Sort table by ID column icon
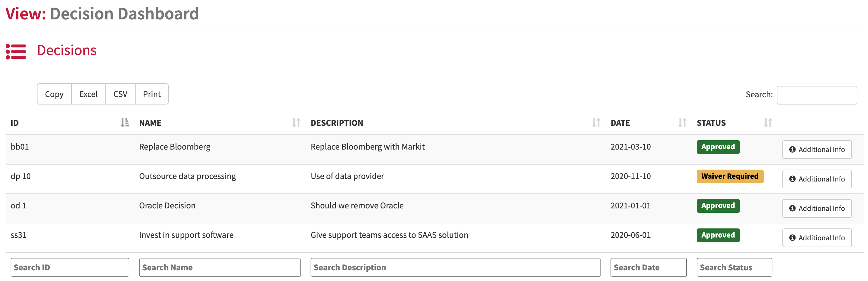 point(125,123)
